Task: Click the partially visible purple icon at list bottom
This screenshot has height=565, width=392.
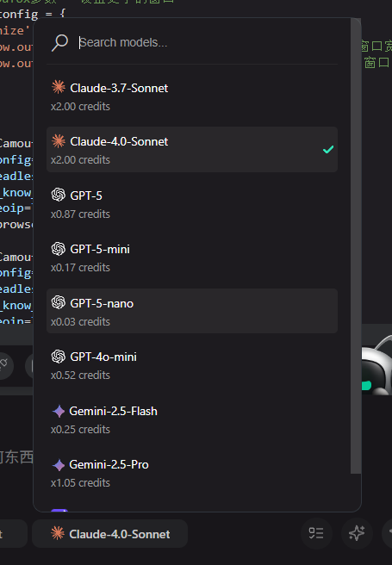Action: [59, 510]
